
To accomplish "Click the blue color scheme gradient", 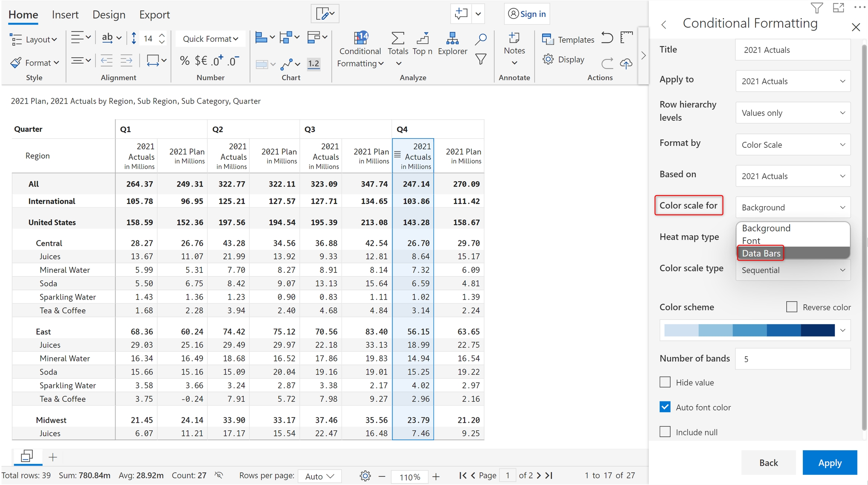I will (749, 330).
